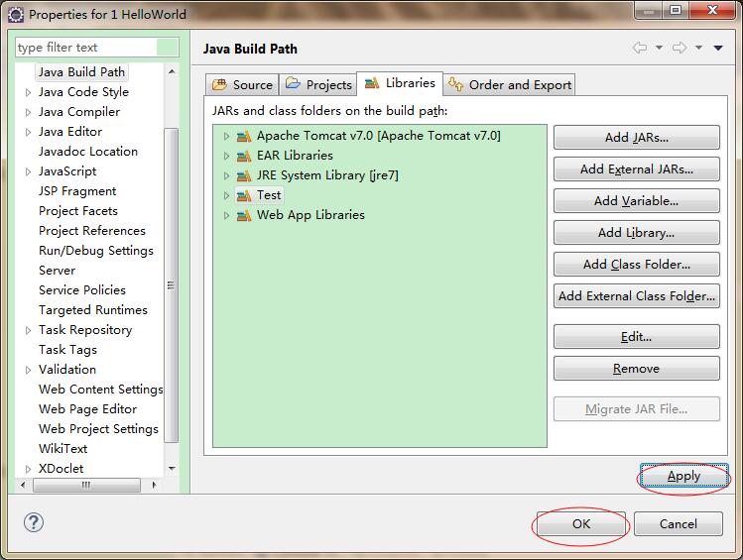Switch to the Projects tab
The height and width of the screenshot is (560, 743).
318,84
